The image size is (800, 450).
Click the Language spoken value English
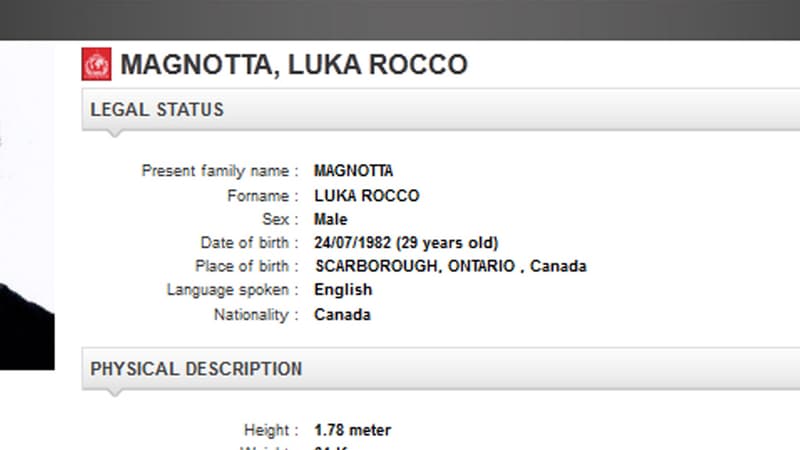343,289
